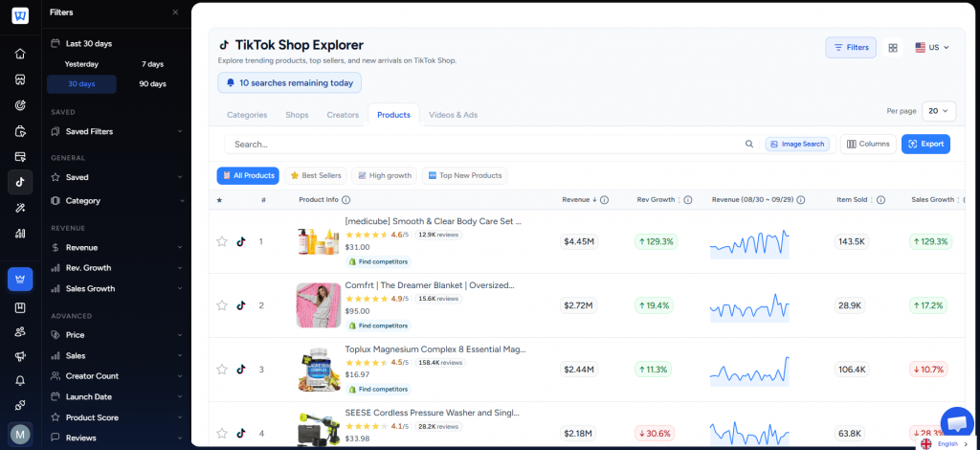The image size is (980, 450).
Task: Toggle the Best Sellers filter chip
Action: (316, 175)
